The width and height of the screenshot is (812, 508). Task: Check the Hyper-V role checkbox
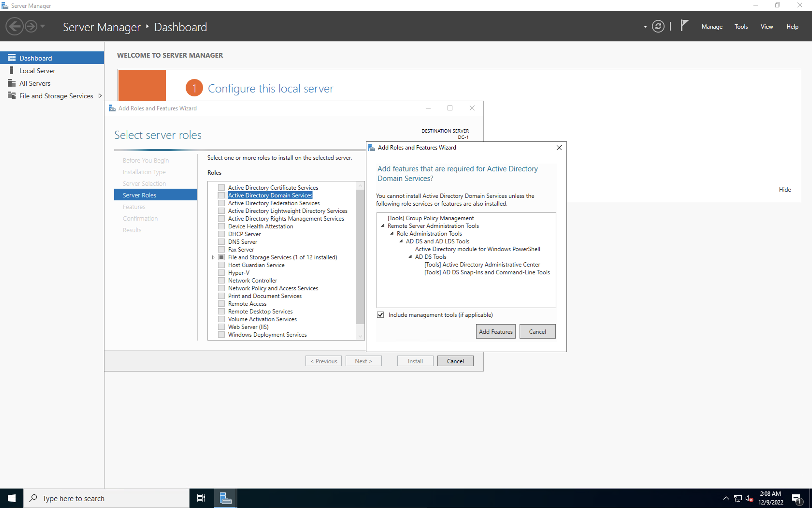tap(221, 272)
